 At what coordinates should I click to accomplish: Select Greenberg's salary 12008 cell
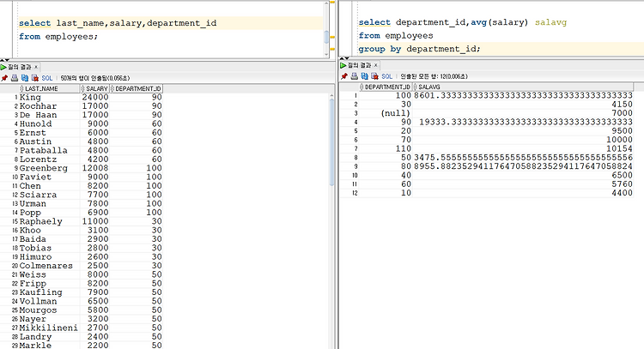94,168
